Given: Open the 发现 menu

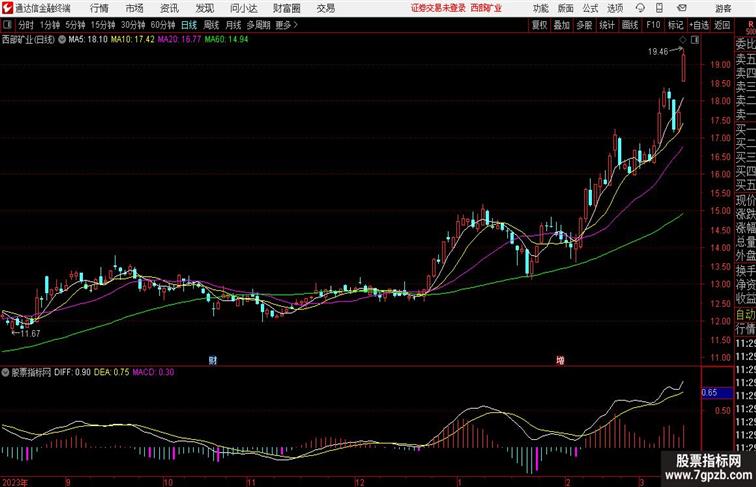Looking at the screenshot, I should point(204,8).
